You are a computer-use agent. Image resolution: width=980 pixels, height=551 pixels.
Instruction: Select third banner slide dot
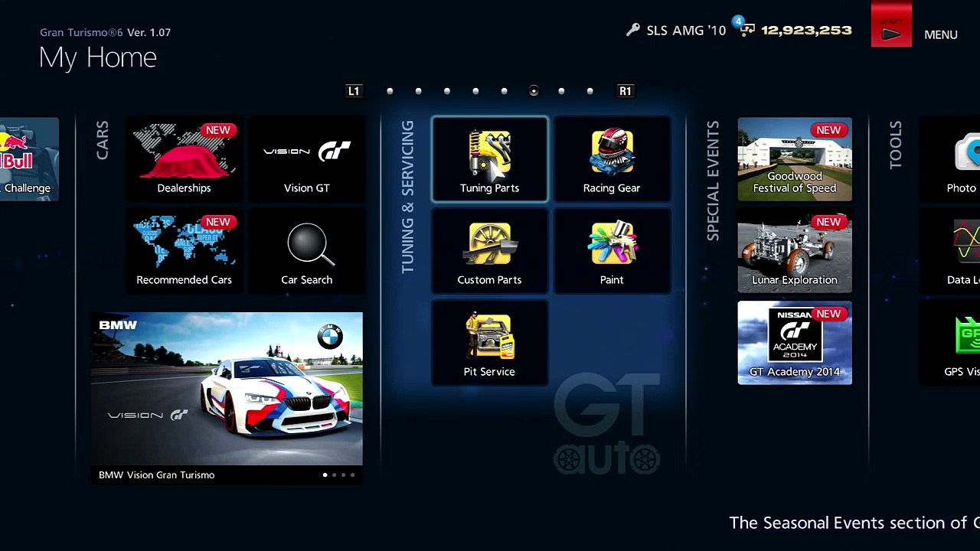[x=343, y=475]
